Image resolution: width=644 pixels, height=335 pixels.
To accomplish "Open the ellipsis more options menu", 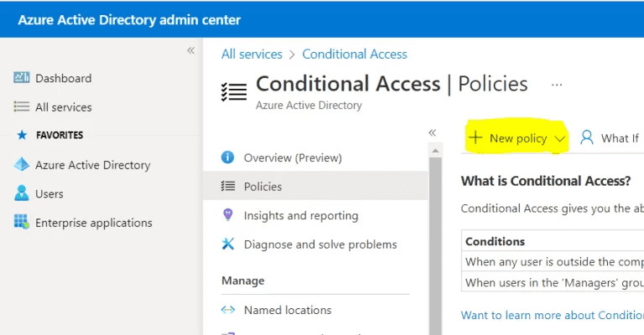I will [557, 85].
